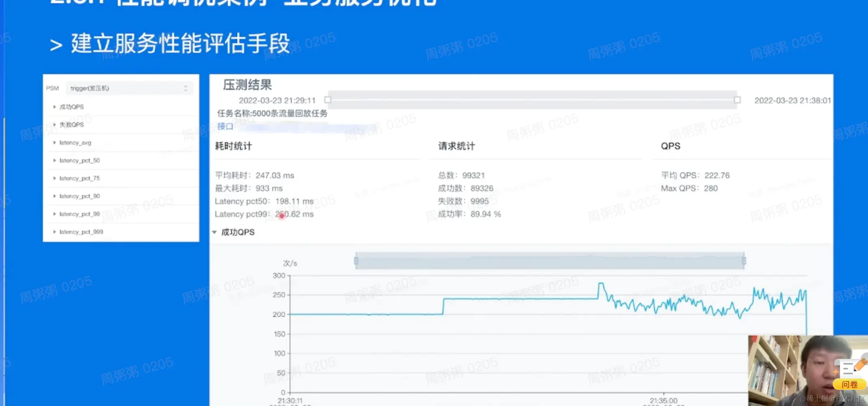Click the 耗时统计 section header

tap(233, 146)
